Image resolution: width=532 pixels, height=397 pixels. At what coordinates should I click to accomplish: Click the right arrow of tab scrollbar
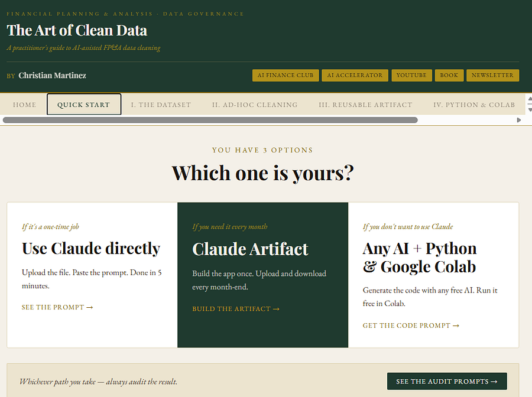pos(519,120)
